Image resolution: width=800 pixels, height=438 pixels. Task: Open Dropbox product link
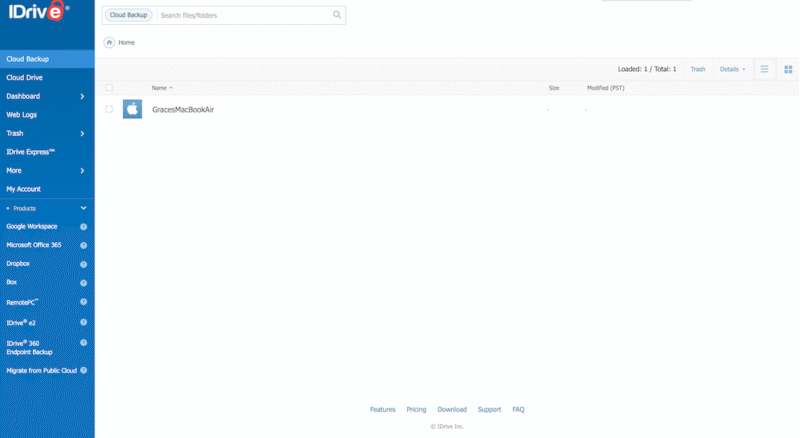pos(18,264)
